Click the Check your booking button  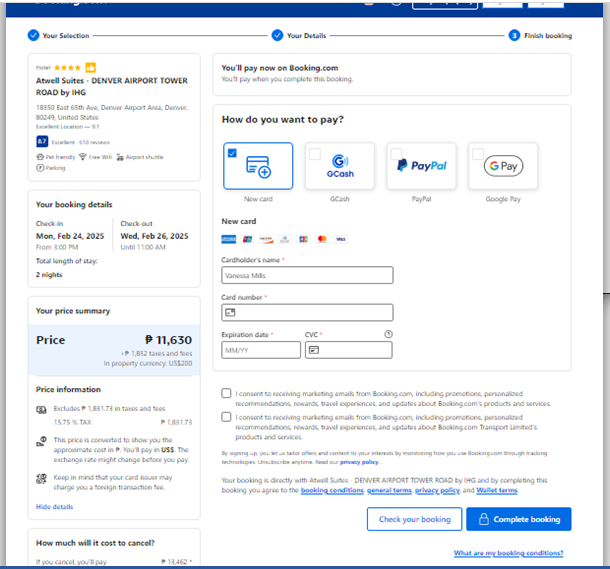point(414,519)
